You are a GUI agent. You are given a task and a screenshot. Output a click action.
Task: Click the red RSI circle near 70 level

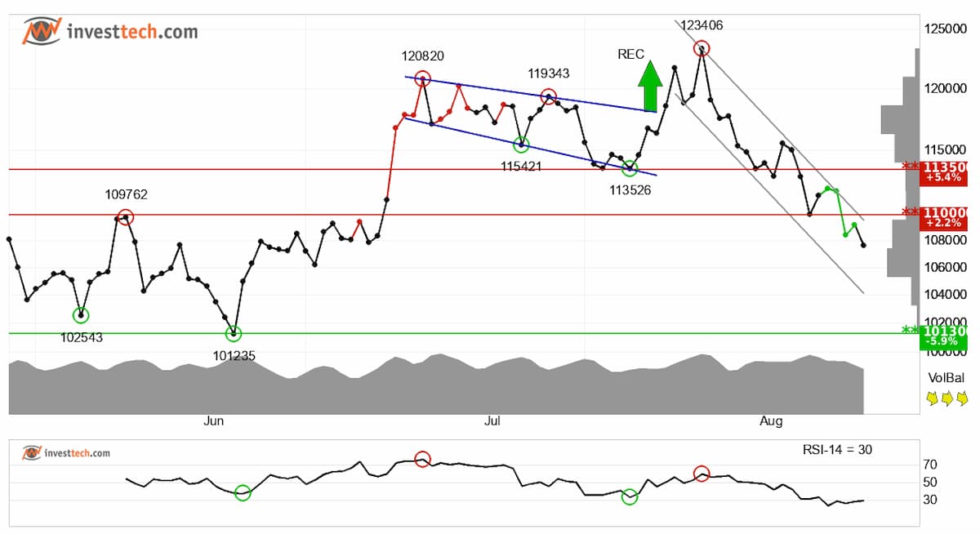point(422,460)
